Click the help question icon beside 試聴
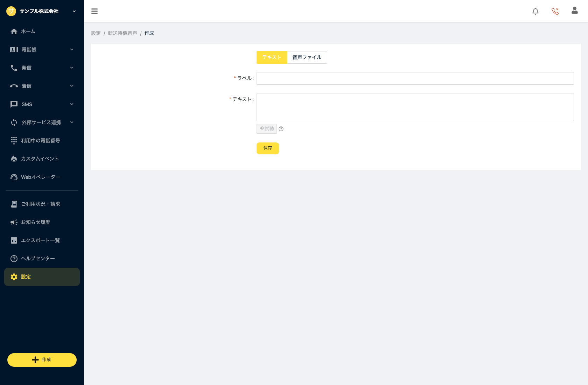Screen dimensions: 588x385 [281, 129]
